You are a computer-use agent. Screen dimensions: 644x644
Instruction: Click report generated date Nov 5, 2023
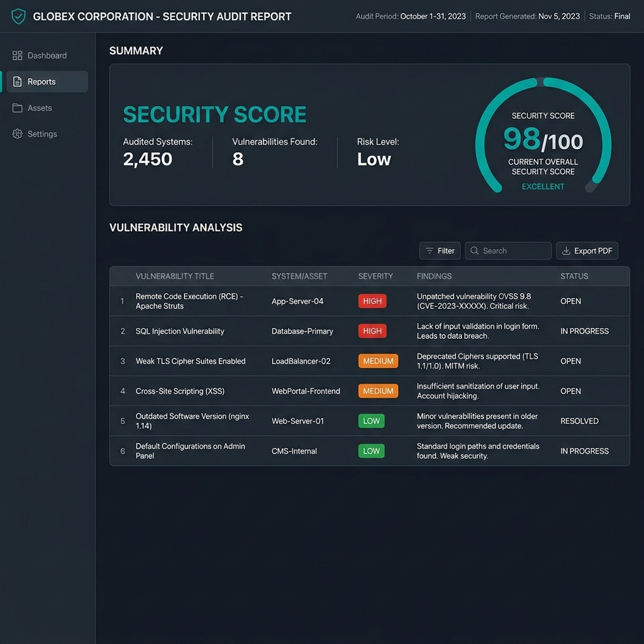559,16
